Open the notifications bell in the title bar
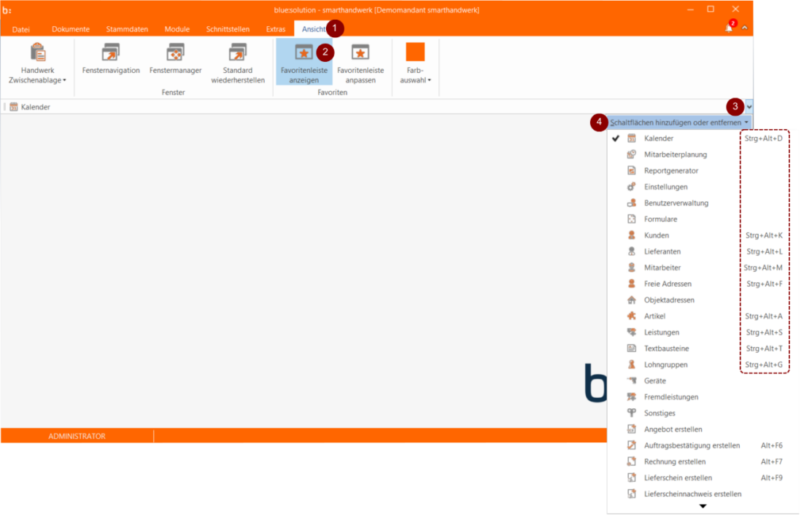812x527 pixels. [727, 28]
